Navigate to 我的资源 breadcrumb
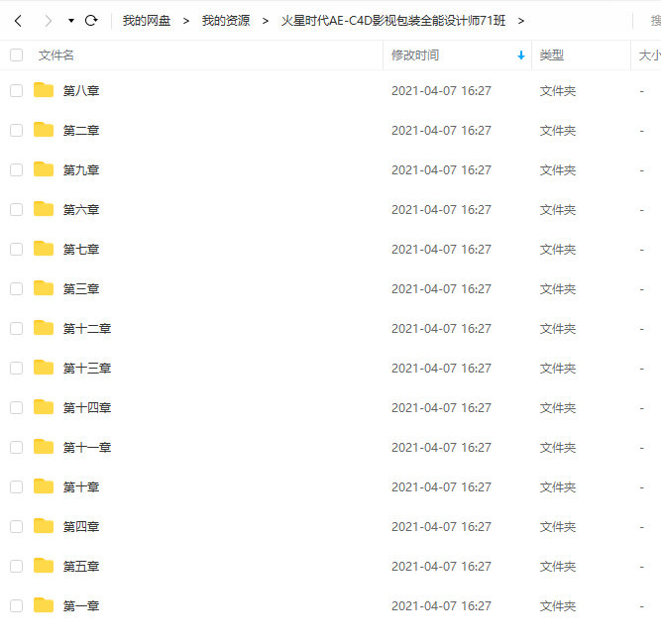This screenshot has height=644, width=661. (225, 21)
